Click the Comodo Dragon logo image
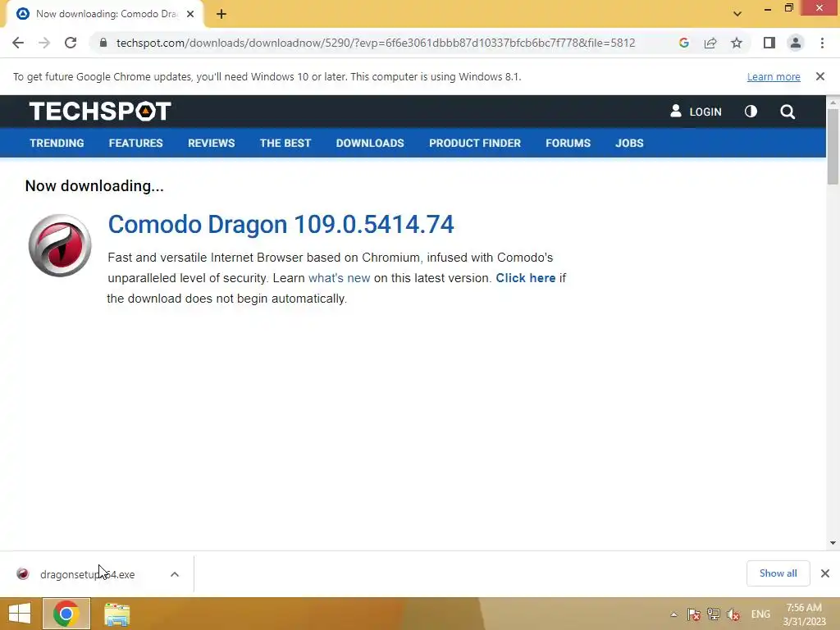840x630 pixels. click(60, 245)
